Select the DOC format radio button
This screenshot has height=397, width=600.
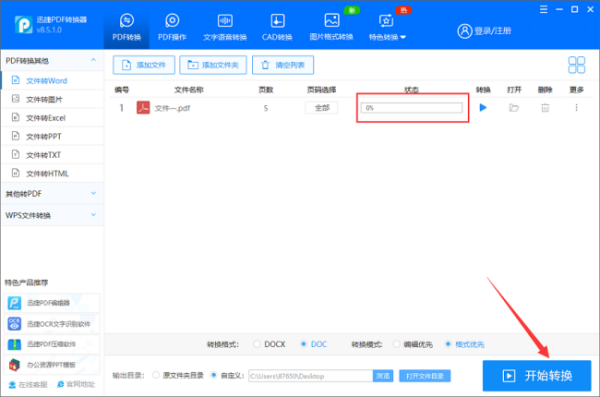tap(303, 344)
